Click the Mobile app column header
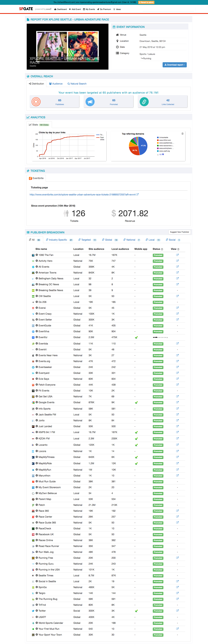This screenshot has width=208, height=644. coord(141,249)
